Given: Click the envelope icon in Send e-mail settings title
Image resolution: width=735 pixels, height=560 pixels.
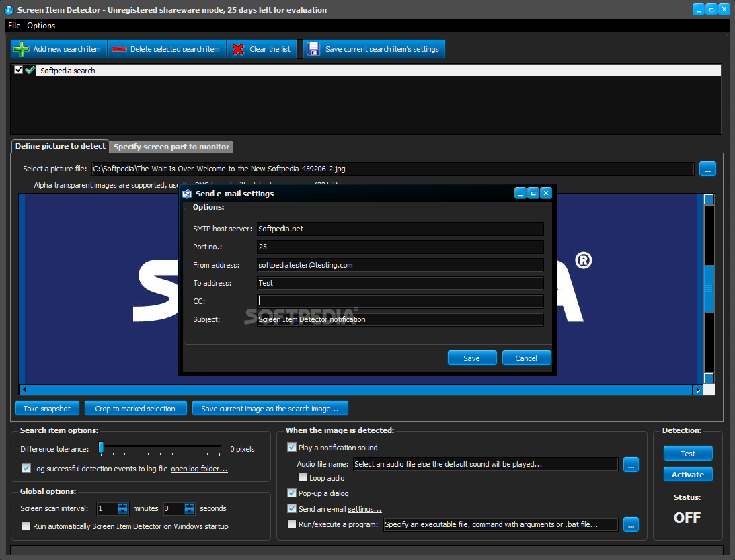Looking at the screenshot, I should click(x=187, y=194).
